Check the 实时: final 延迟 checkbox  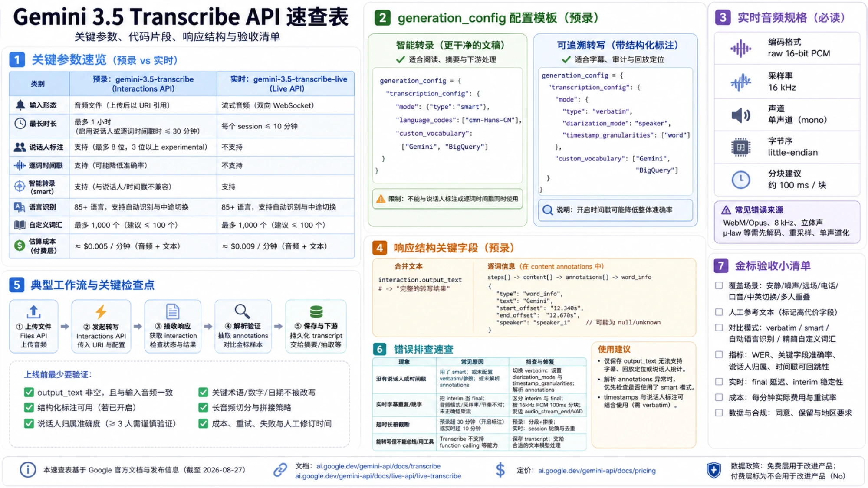(719, 382)
